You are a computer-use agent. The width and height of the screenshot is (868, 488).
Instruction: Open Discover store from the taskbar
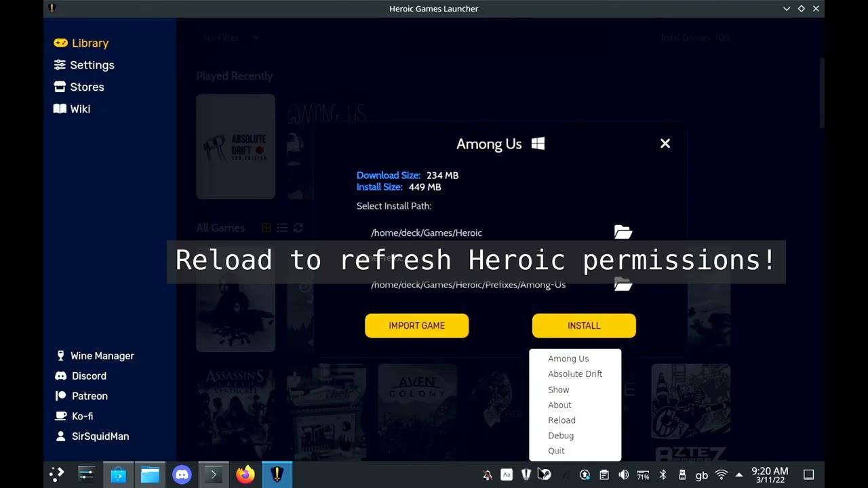[x=118, y=474]
